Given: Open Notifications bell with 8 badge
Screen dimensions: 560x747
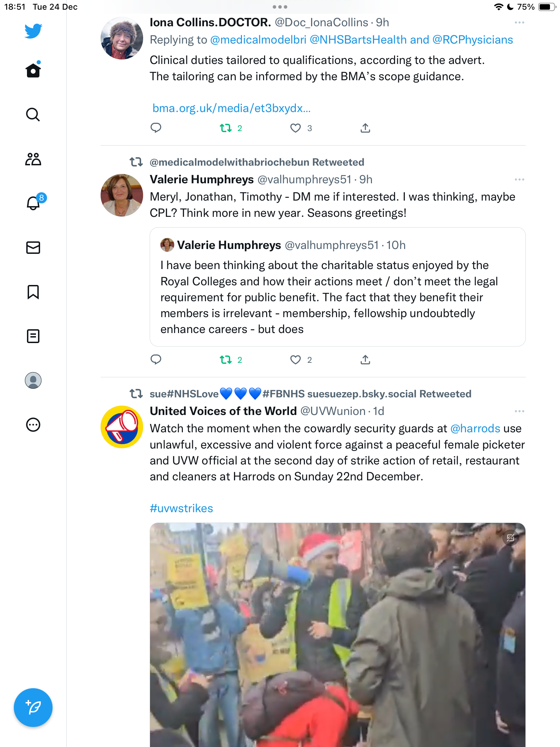Looking at the screenshot, I should coord(34,203).
